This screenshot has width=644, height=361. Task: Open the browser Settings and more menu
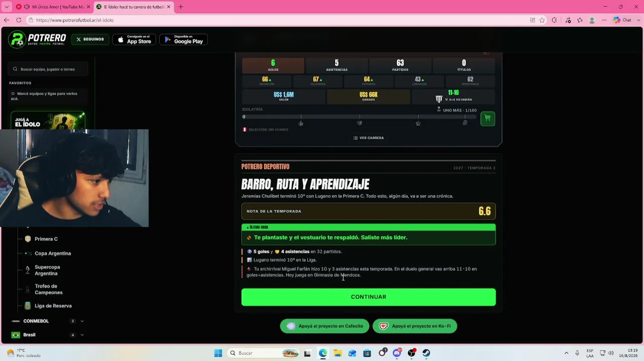coord(604,20)
